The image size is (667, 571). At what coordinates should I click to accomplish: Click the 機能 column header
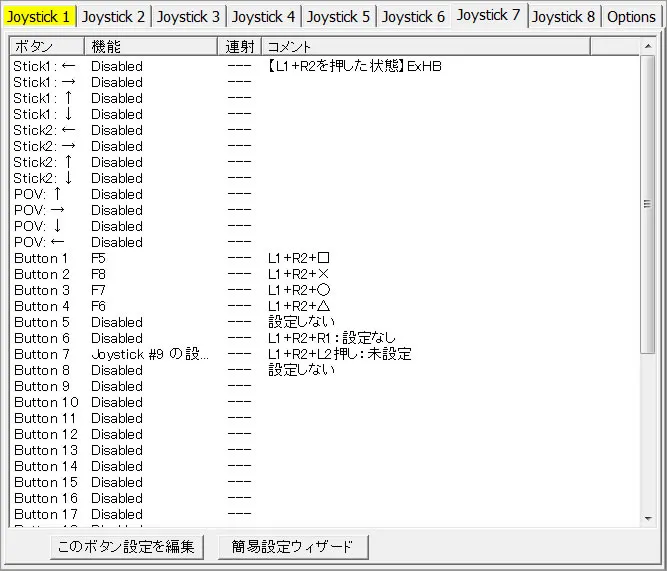click(151, 46)
